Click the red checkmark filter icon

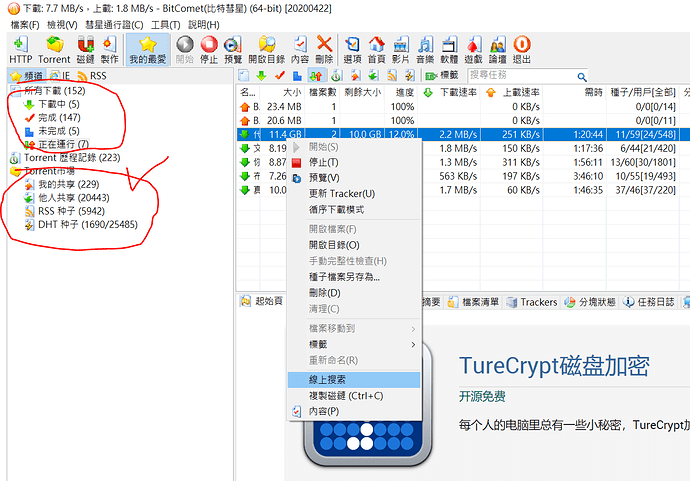(x=279, y=76)
